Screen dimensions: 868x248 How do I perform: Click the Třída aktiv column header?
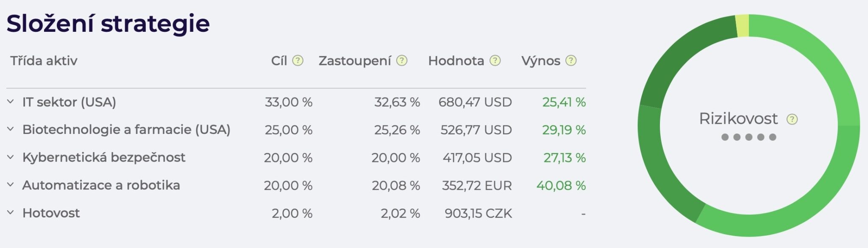(44, 61)
